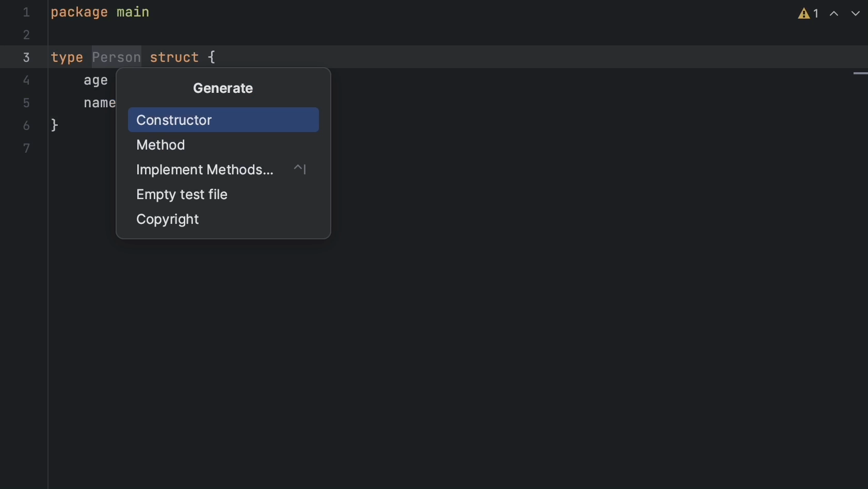Click the warning stripe mark on the scrollbar
The image size is (868, 489).
pos(860,74)
